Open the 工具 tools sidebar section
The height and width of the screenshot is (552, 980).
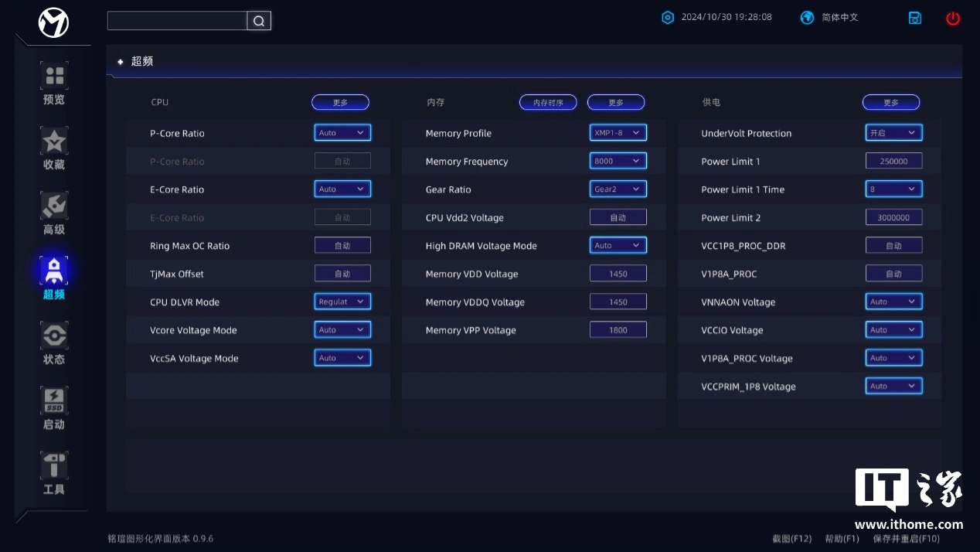click(54, 473)
